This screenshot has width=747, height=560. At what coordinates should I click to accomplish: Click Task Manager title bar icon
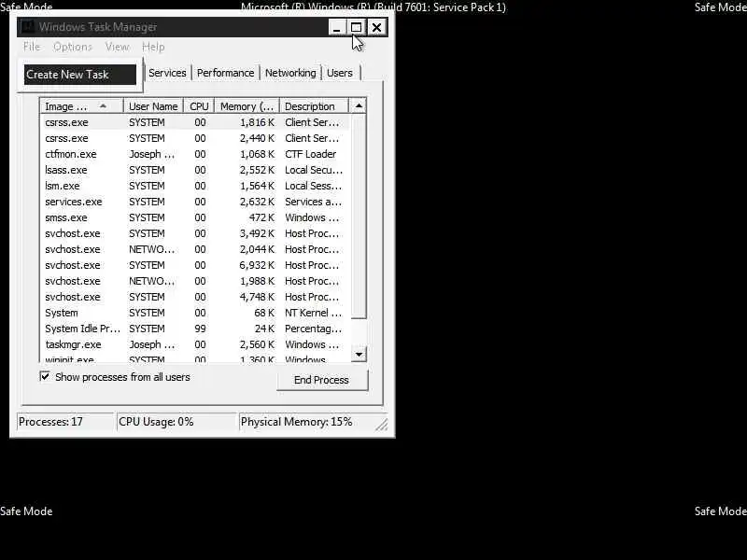coord(27,27)
